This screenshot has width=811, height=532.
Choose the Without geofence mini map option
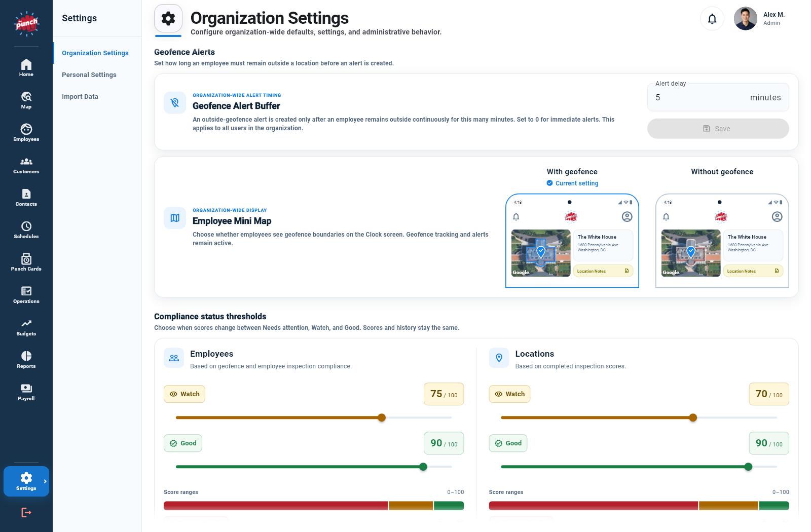tap(722, 241)
